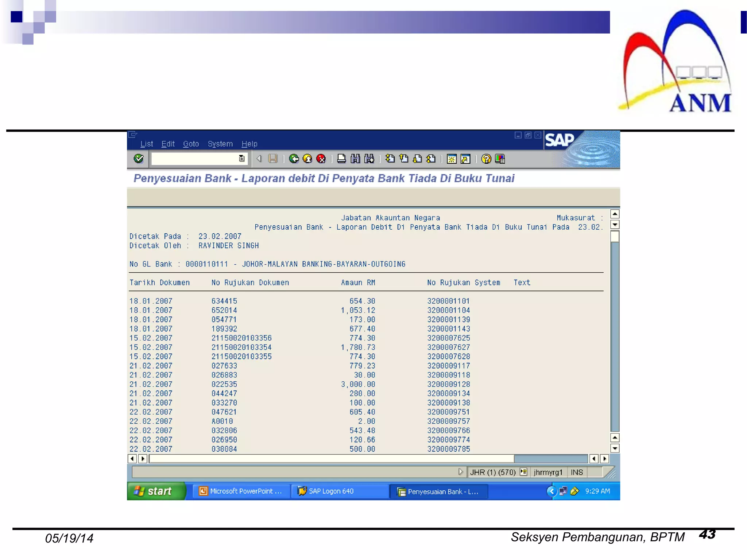Click the Create New Session icon

tap(452, 159)
